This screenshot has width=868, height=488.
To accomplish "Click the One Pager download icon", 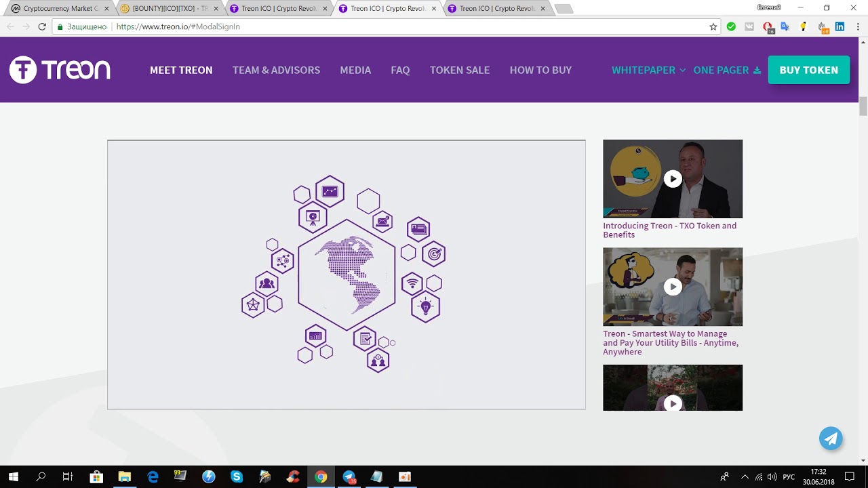I will click(x=757, y=70).
